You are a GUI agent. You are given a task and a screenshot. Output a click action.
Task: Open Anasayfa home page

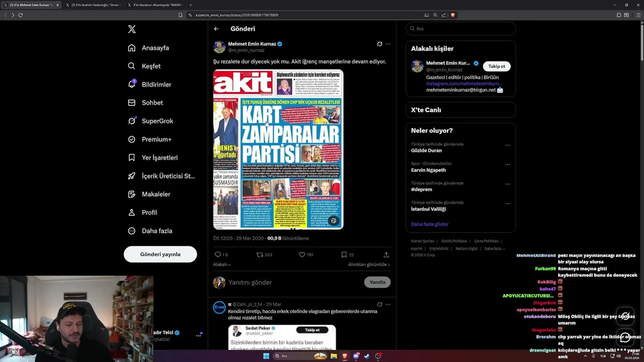(x=148, y=48)
